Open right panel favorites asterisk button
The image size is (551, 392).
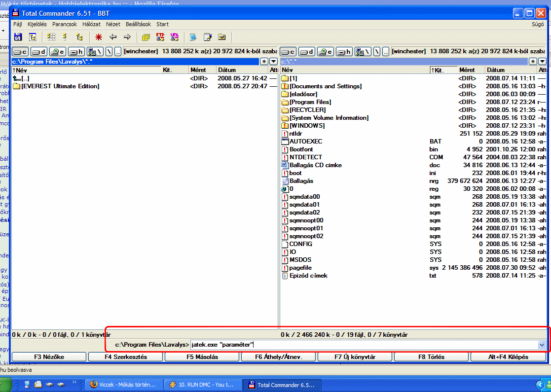533,62
